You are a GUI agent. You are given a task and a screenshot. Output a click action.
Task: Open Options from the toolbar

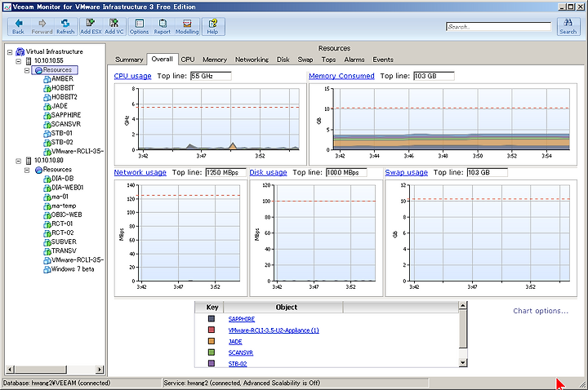point(139,27)
